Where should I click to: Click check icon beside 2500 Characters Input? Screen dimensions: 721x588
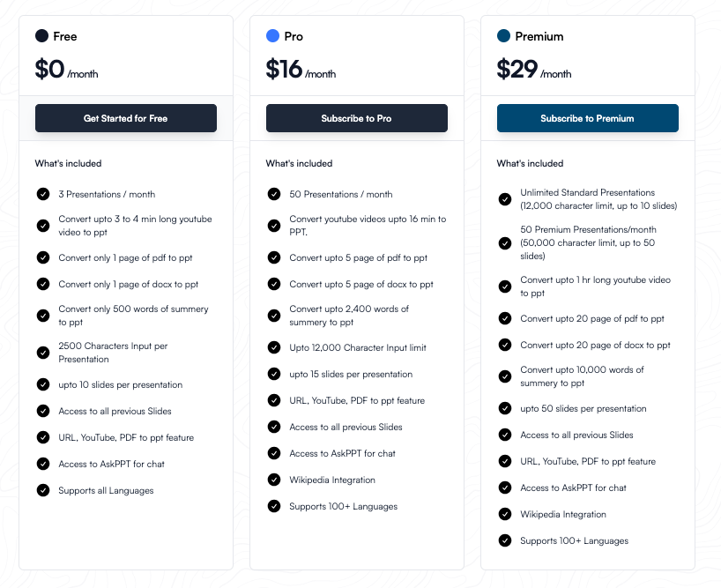tap(43, 353)
